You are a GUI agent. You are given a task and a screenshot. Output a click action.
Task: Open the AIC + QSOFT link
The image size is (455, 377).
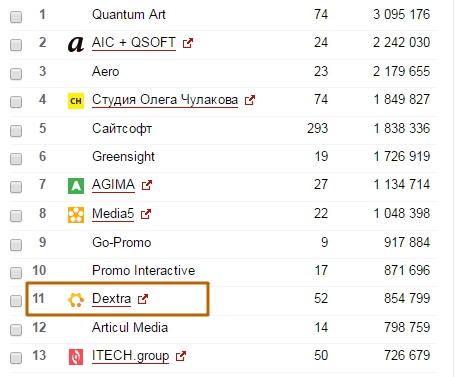(x=134, y=43)
